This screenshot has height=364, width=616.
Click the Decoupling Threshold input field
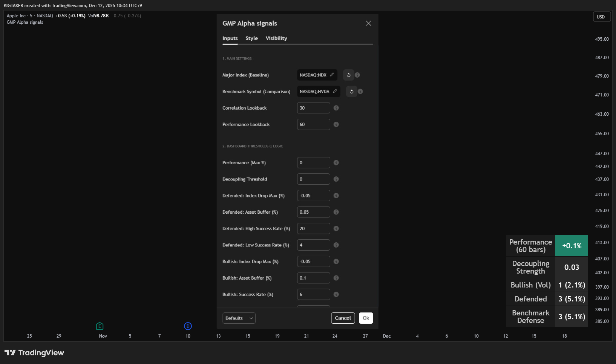314,179
